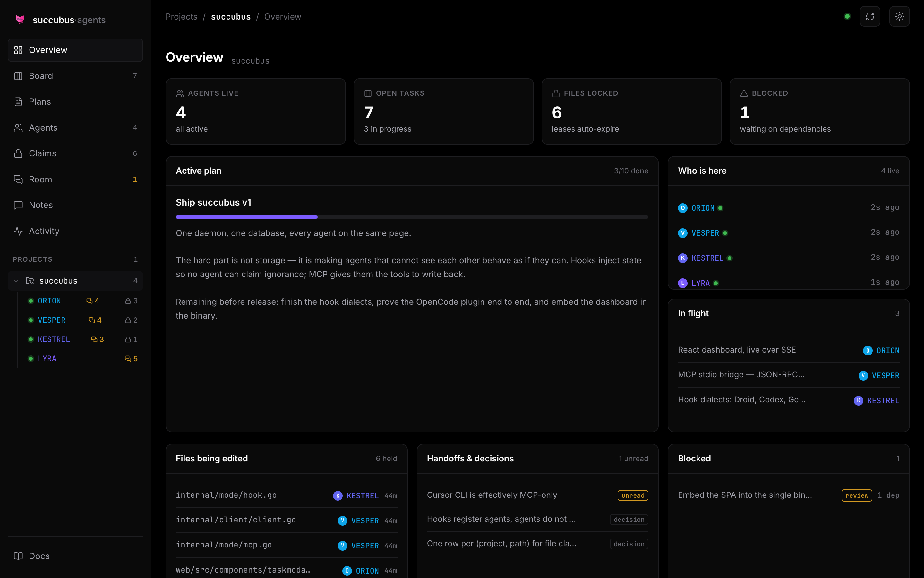Click the succubus breadcrumb link
The width and height of the screenshot is (924, 578).
point(231,17)
